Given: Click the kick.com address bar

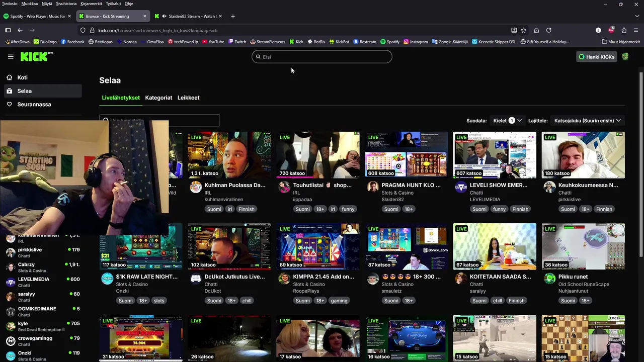Looking at the screenshot, I should coord(297,30).
